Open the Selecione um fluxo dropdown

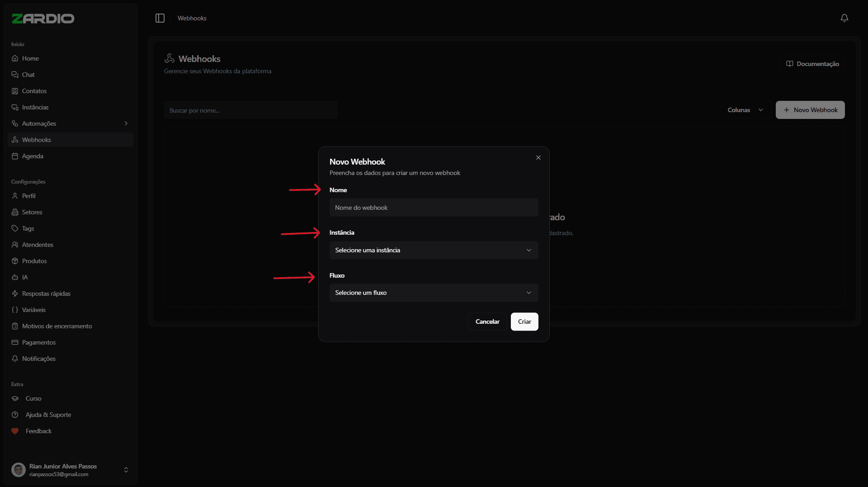click(434, 293)
